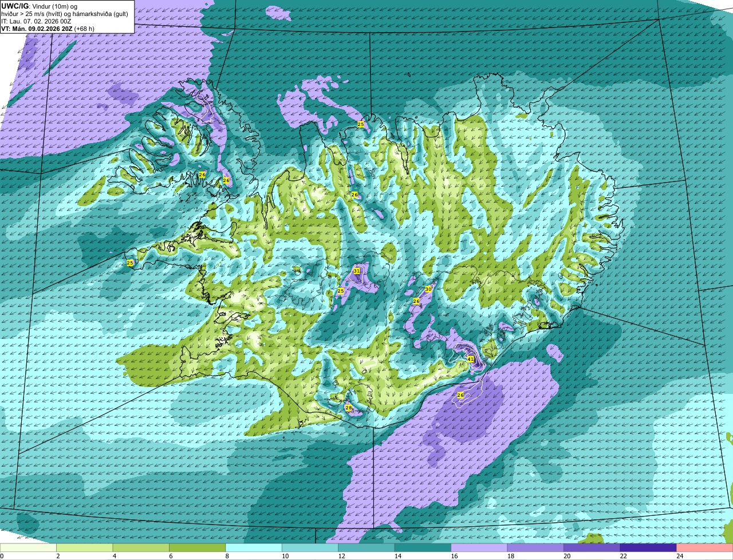733x560 pixels.
Task: Pick the 12–14 m/s medium teal swatch
Action: point(366,547)
